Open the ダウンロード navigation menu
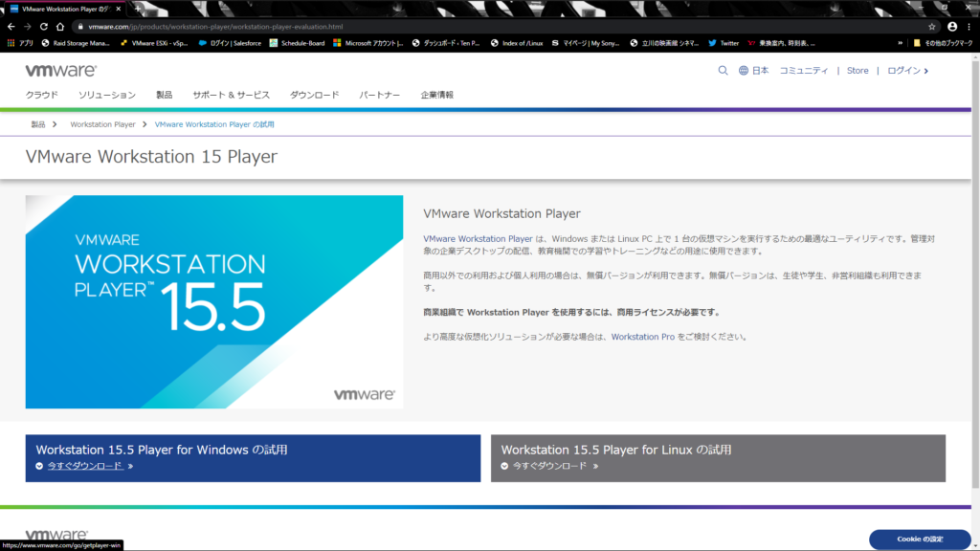 [314, 95]
